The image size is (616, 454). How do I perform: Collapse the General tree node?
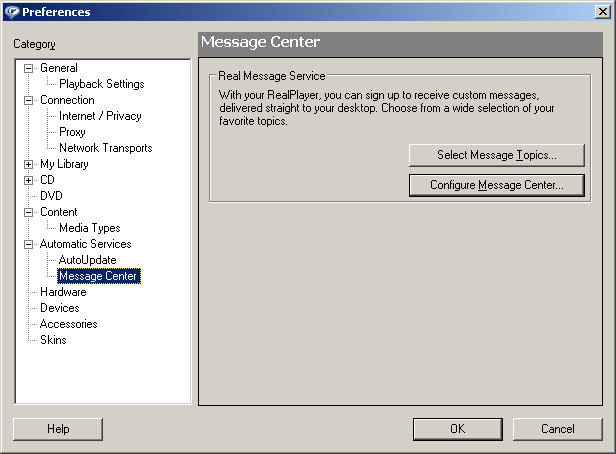pyautogui.click(x=29, y=68)
